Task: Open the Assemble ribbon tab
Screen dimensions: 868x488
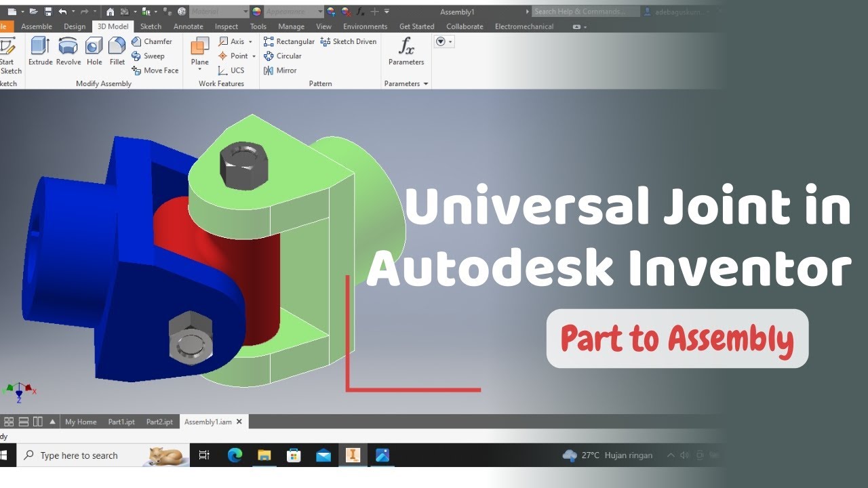Action: click(x=37, y=26)
